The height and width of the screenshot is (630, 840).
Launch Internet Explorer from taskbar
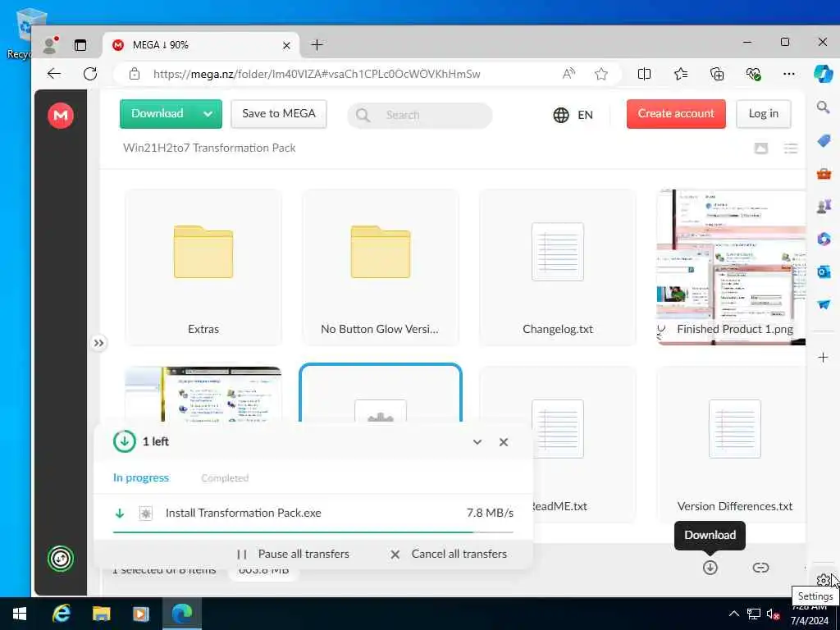(x=61, y=614)
